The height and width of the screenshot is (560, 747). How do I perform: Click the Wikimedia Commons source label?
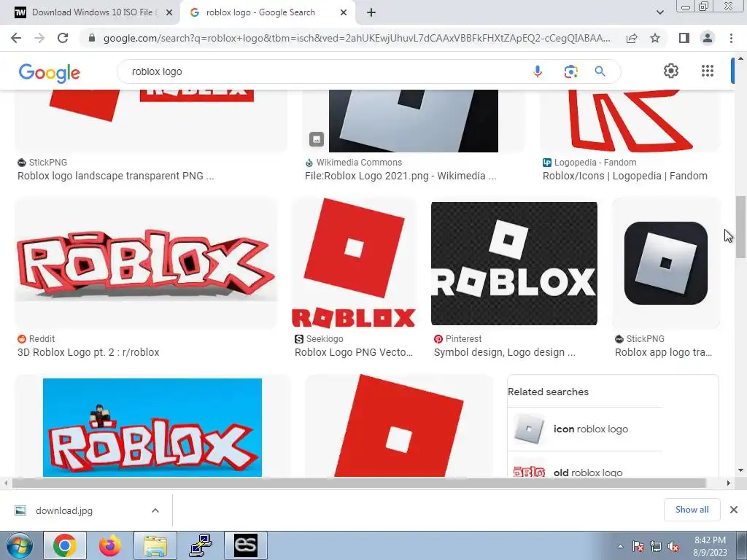click(x=359, y=163)
